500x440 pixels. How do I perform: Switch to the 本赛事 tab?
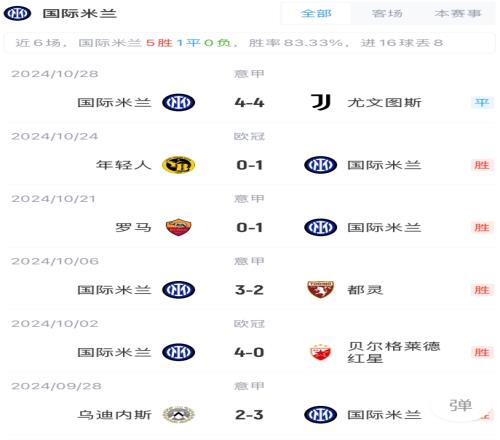coord(458,14)
